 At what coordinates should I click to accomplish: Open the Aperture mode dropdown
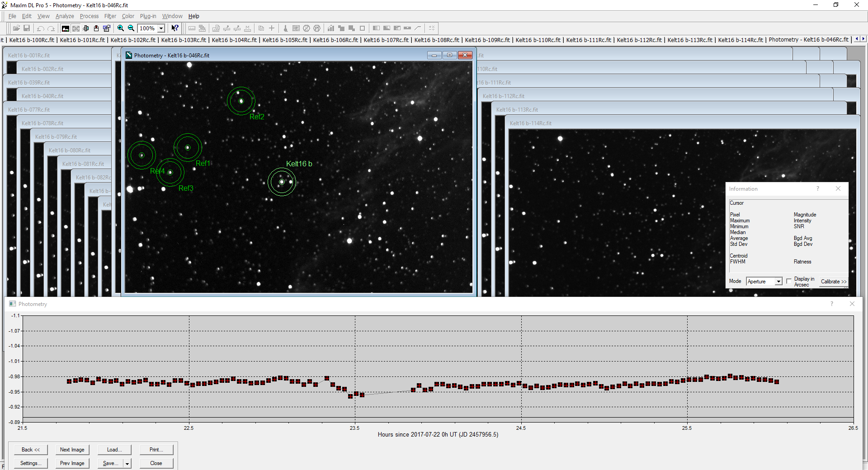click(x=778, y=282)
